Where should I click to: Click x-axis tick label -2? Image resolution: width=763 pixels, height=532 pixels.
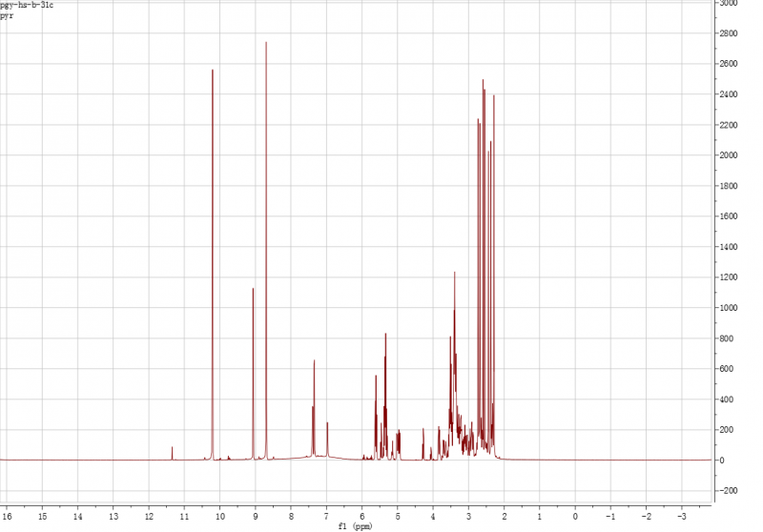[646, 517]
